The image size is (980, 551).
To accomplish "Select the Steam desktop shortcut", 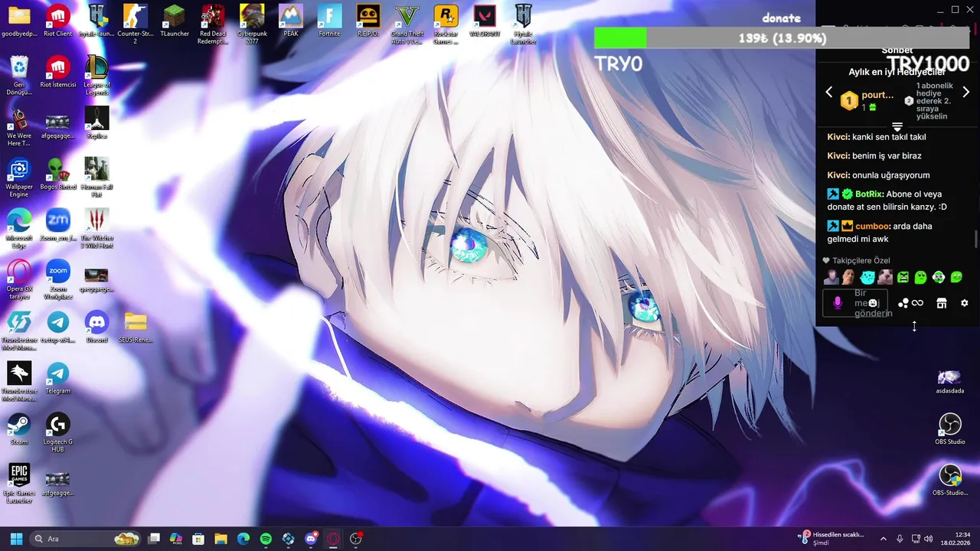I will pos(19,429).
